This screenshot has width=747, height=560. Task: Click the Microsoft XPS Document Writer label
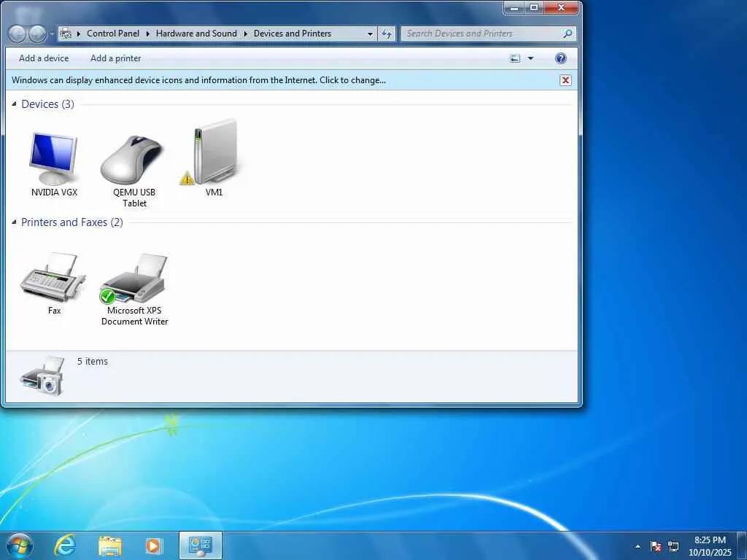(x=135, y=316)
